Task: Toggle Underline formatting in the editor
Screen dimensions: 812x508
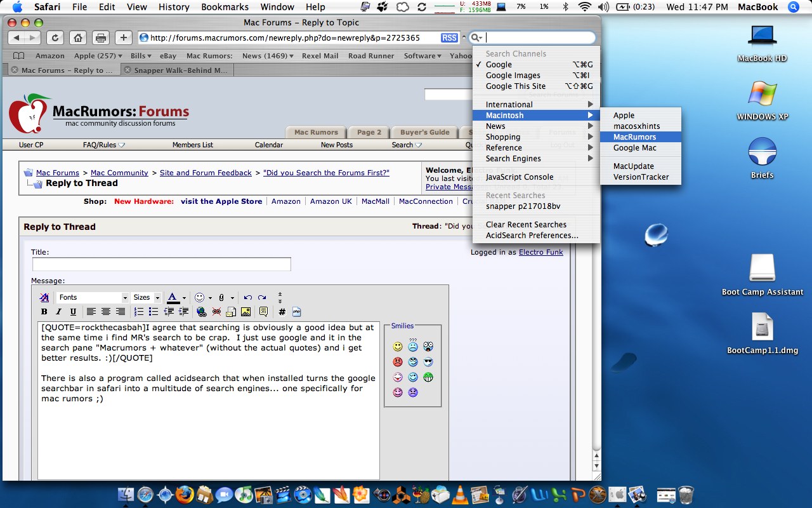Action: point(74,312)
